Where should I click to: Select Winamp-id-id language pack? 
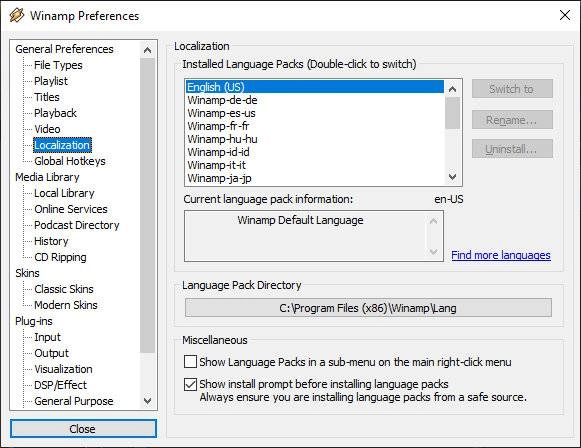(x=315, y=152)
